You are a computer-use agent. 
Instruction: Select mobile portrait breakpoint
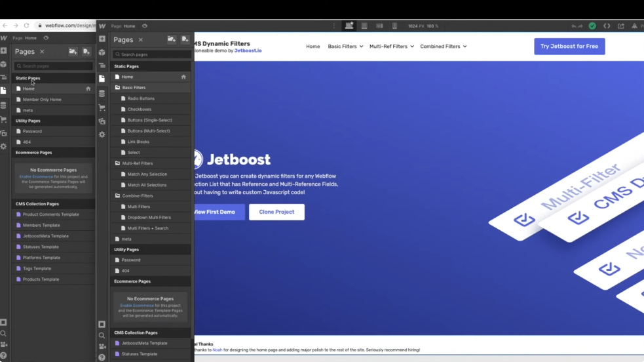pyautogui.click(x=394, y=26)
